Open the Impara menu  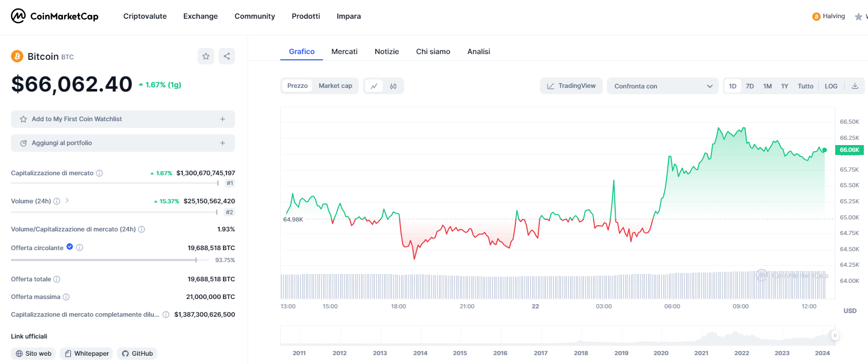[x=349, y=16]
